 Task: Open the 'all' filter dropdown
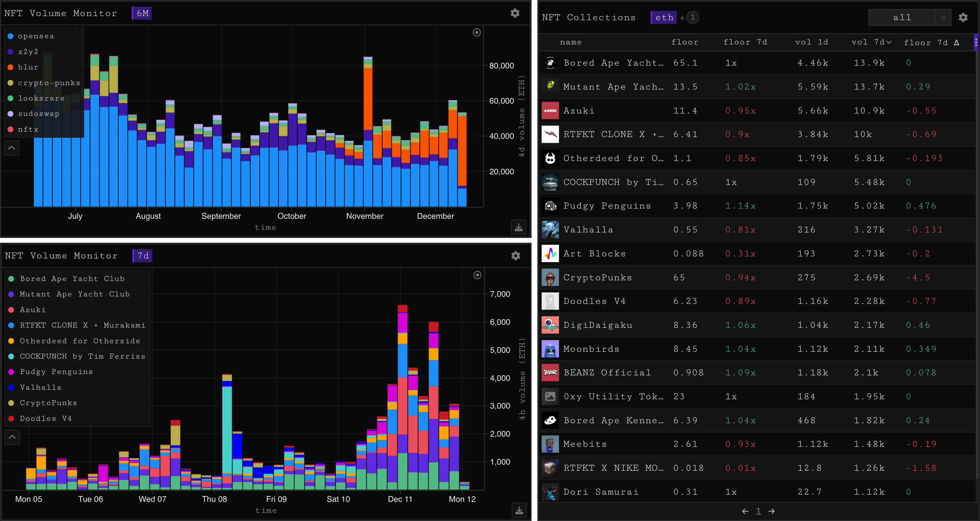tap(943, 17)
